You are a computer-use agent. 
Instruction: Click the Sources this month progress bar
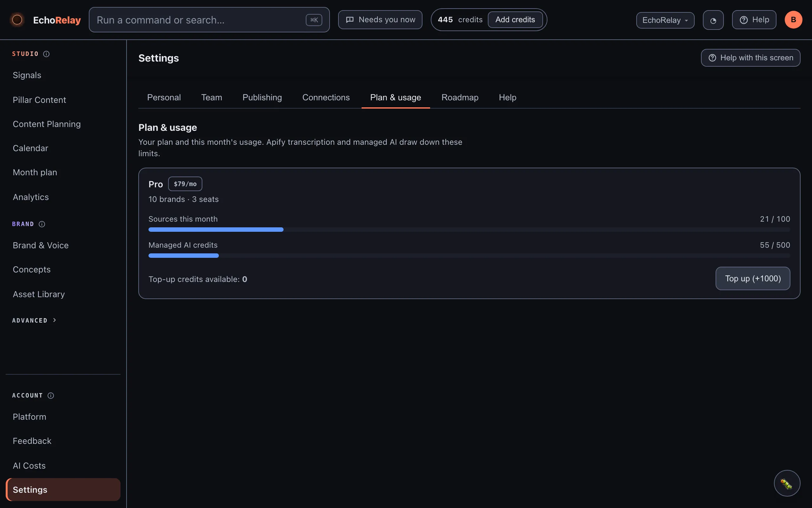click(x=469, y=230)
